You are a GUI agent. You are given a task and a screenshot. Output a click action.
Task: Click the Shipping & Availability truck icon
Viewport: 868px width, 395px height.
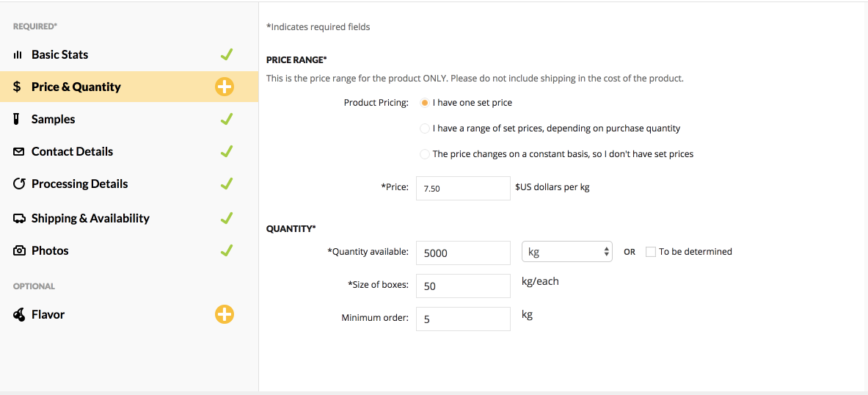tap(19, 218)
